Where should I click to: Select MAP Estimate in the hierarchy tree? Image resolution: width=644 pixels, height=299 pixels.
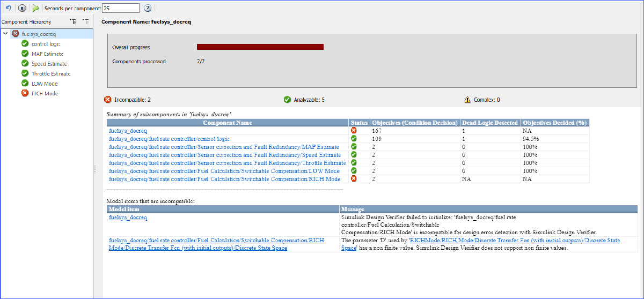tap(47, 54)
